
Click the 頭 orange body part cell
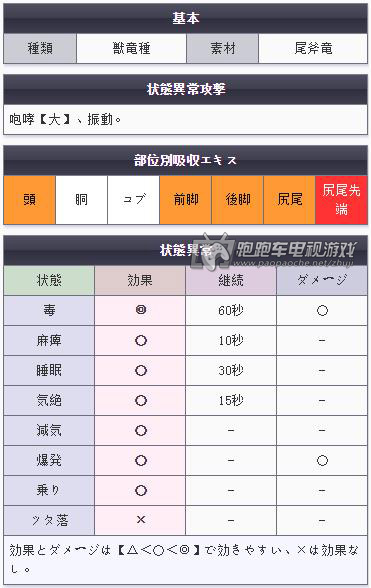point(30,200)
